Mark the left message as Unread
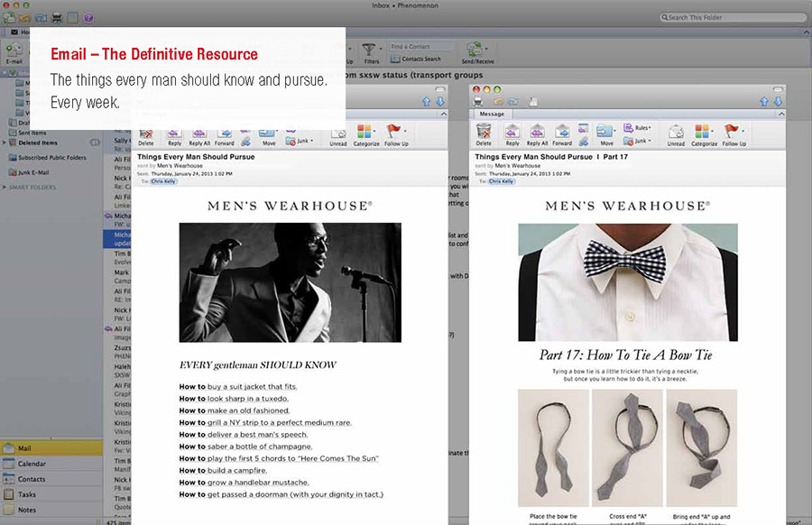This screenshot has width=812, height=525. coord(338,137)
